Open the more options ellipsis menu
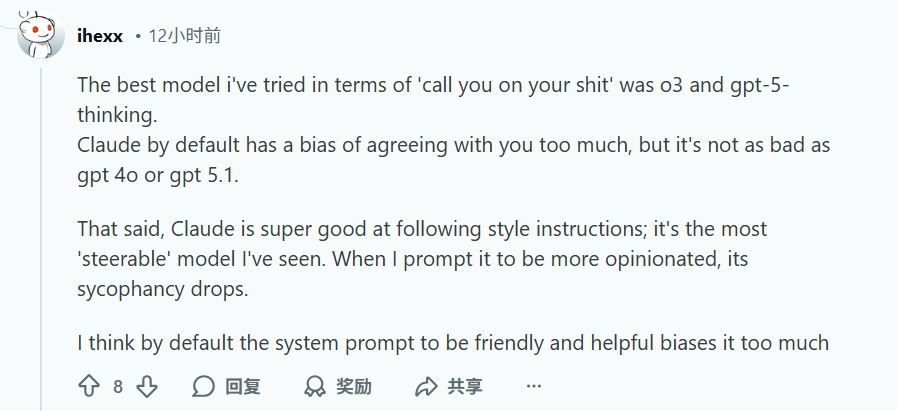Image resolution: width=897 pixels, height=411 pixels. [534, 386]
